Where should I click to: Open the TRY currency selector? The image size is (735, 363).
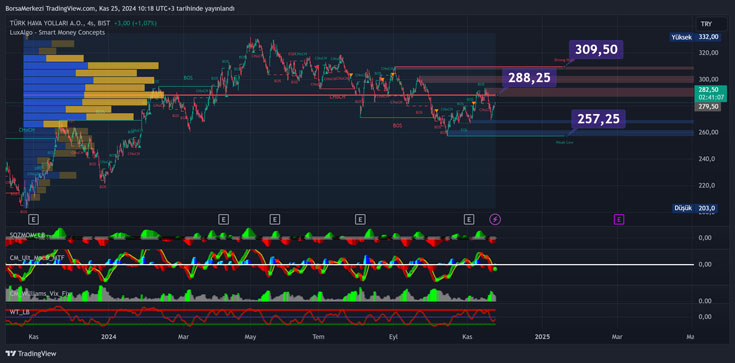706,24
